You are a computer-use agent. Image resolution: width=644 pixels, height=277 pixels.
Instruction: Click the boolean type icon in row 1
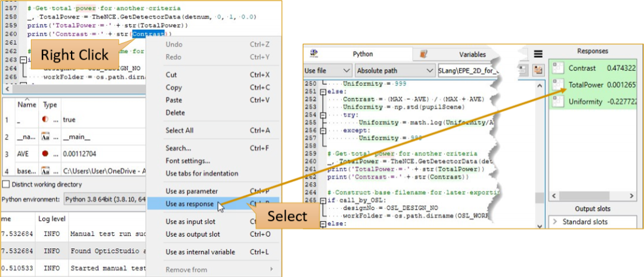(45, 119)
